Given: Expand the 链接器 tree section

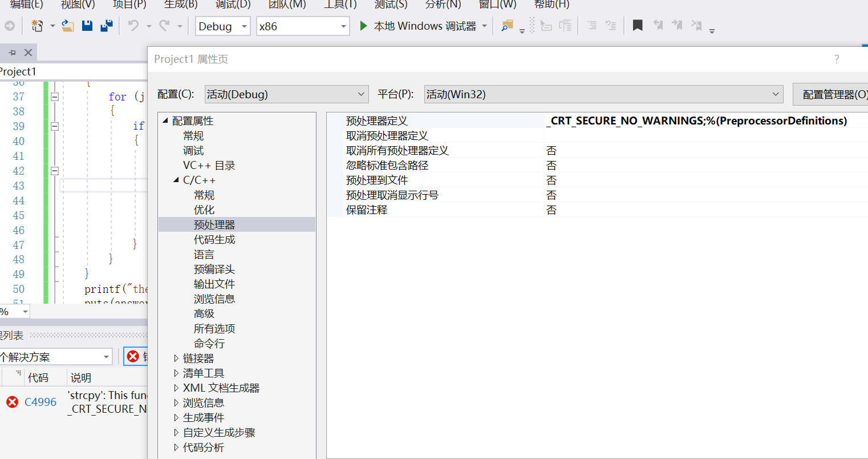Looking at the screenshot, I should coord(176,358).
